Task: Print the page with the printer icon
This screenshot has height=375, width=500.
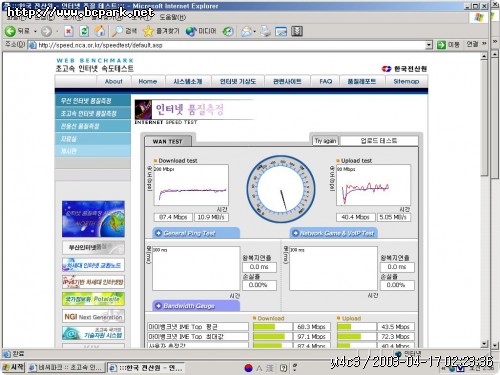Action: point(265,31)
